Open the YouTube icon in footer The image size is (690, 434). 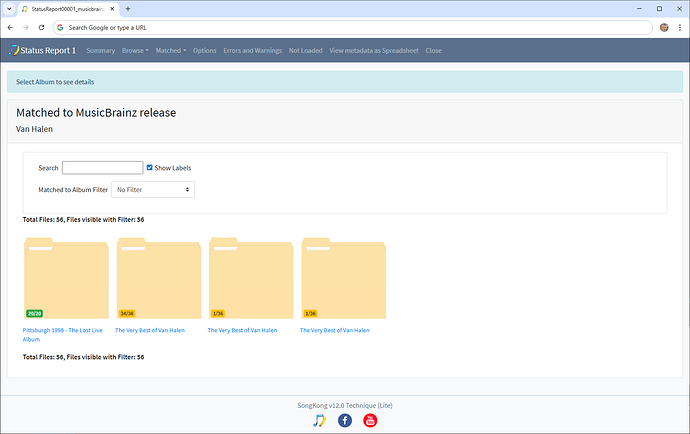370,420
